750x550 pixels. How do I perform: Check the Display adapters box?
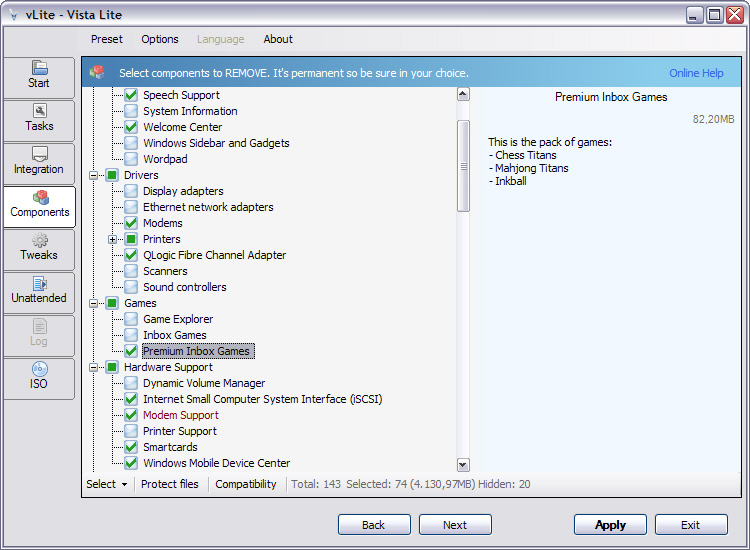point(131,191)
